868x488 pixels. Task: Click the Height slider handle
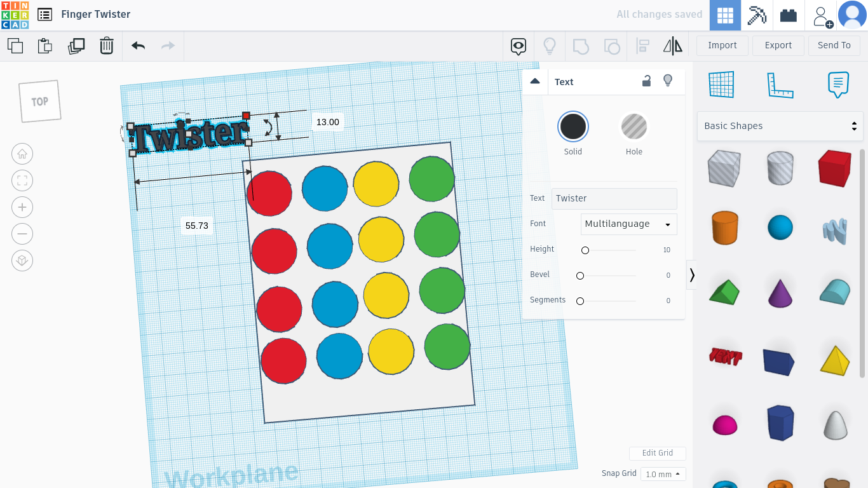(x=585, y=250)
